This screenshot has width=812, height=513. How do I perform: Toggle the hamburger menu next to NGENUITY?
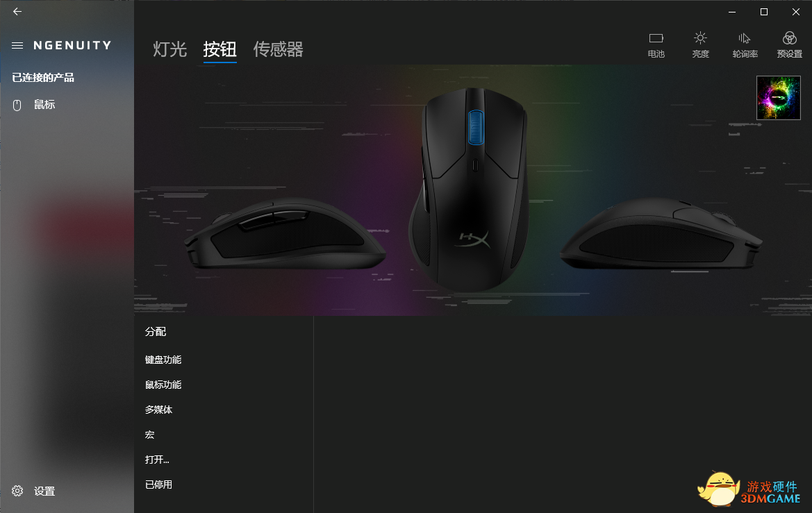click(17, 46)
